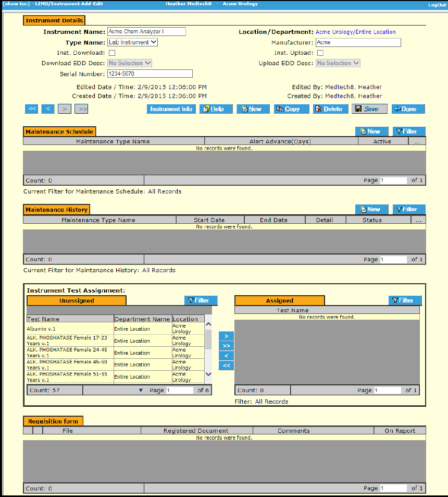This screenshot has width=448, height=497.
Task: Open Acme Urology/Entire Location link
Action: click(355, 32)
